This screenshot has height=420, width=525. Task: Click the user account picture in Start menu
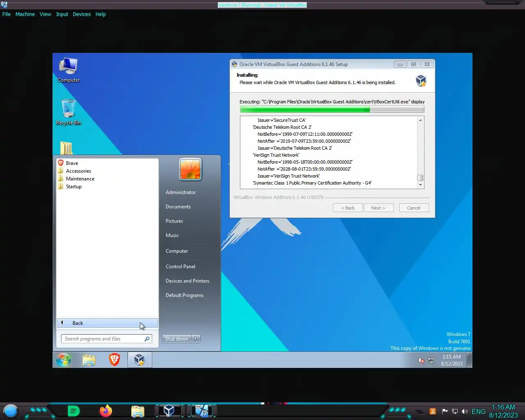tap(190, 169)
